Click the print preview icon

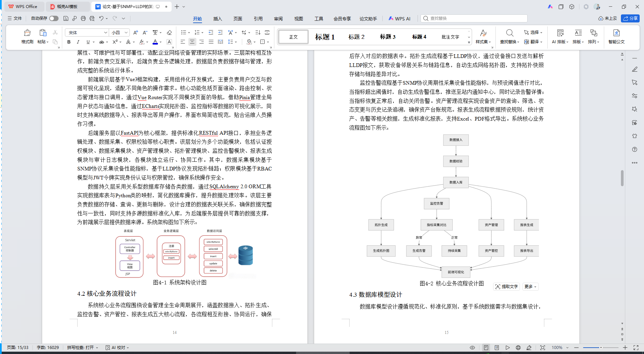point(92,18)
